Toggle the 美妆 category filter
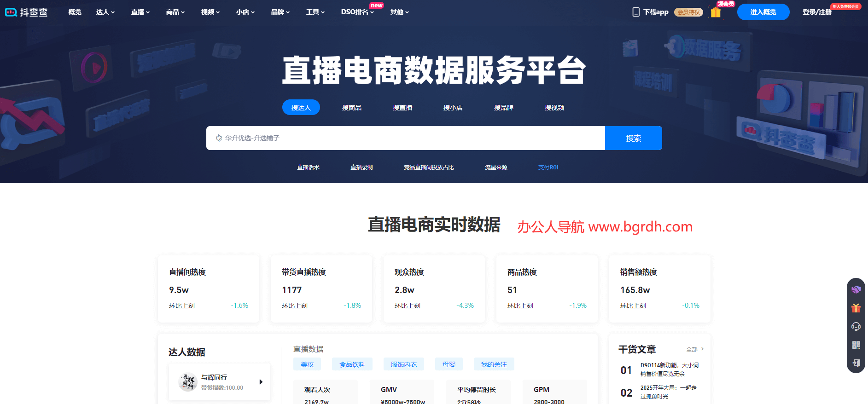 pos(307,364)
